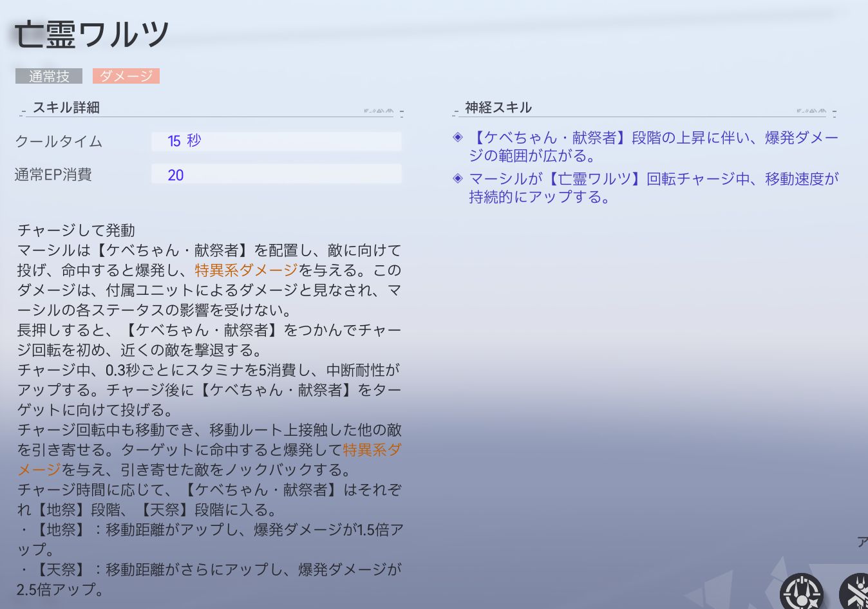Click the 亡霊ワルツ skill title

[92, 35]
